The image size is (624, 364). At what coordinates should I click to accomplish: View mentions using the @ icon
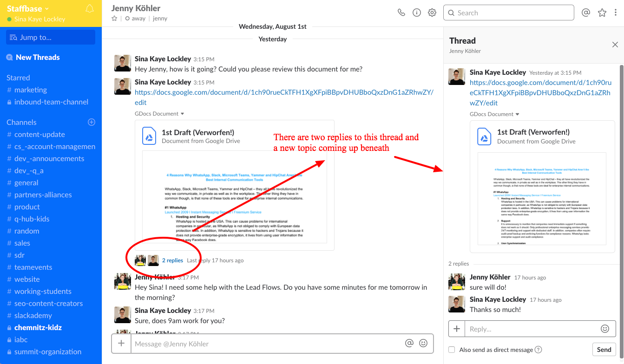[x=585, y=13]
